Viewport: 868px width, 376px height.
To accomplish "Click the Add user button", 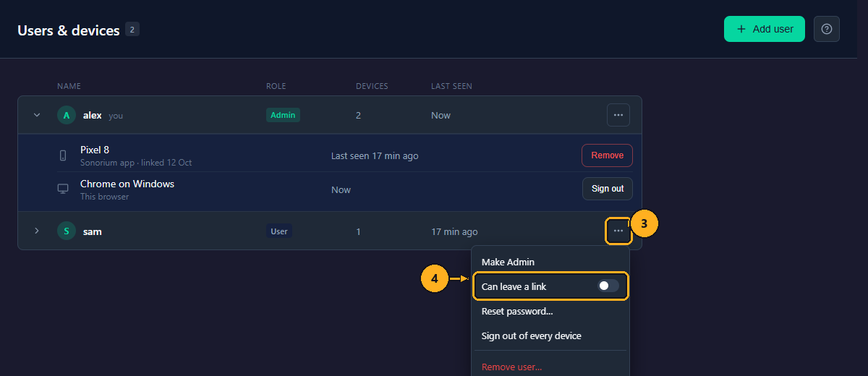I will point(765,29).
